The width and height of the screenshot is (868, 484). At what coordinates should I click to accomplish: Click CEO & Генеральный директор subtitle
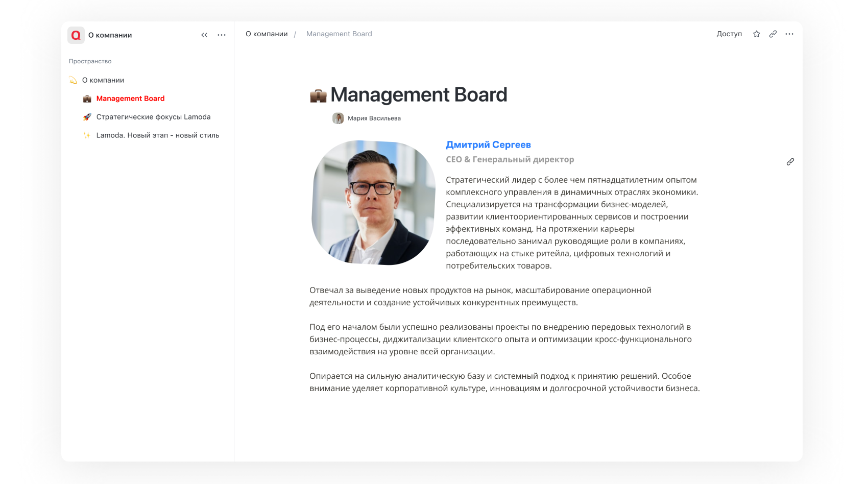510,159
